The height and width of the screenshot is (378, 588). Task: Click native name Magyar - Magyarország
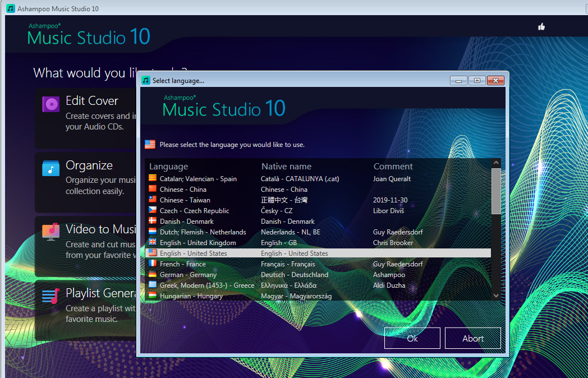click(x=296, y=296)
